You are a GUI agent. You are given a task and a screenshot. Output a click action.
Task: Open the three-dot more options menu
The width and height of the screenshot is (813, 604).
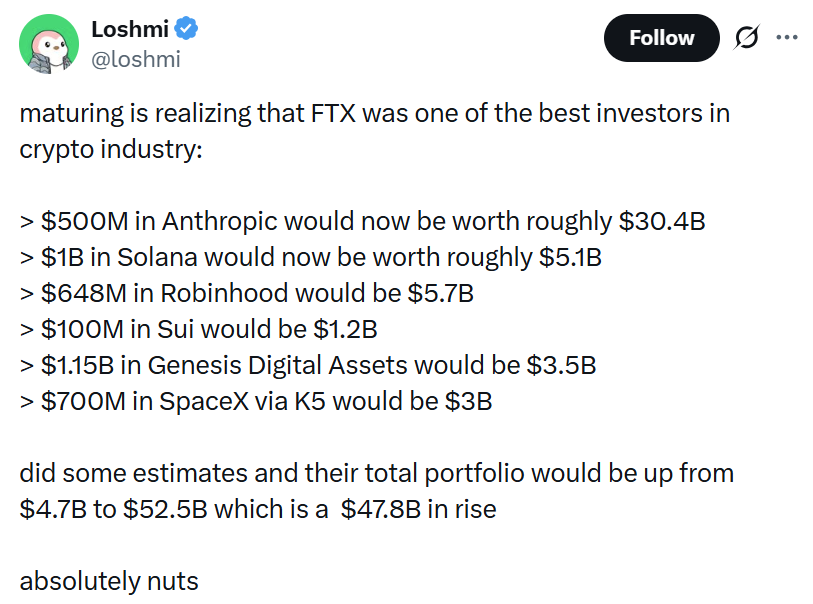click(787, 38)
